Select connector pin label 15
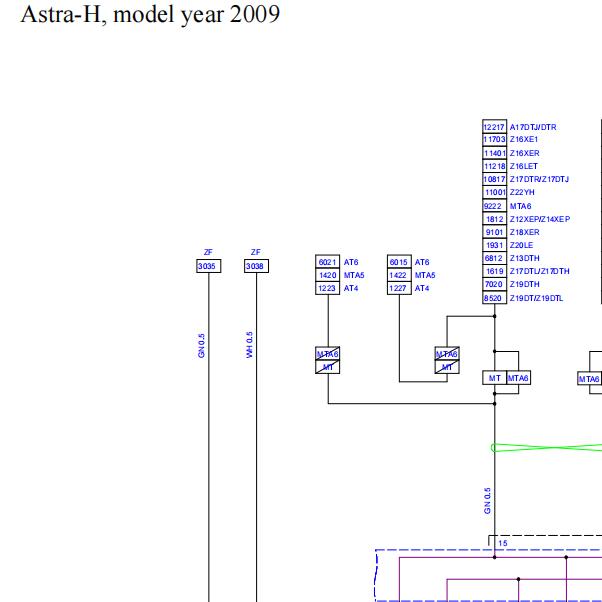Viewport: 602px width, 602px height. pyautogui.click(x=503, y=543)
